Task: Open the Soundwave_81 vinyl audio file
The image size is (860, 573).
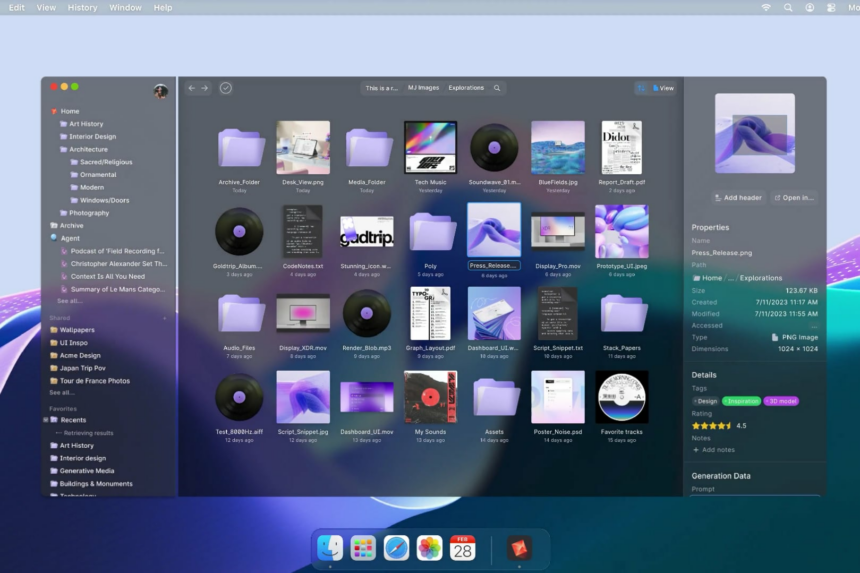Action: pos(494,148)
